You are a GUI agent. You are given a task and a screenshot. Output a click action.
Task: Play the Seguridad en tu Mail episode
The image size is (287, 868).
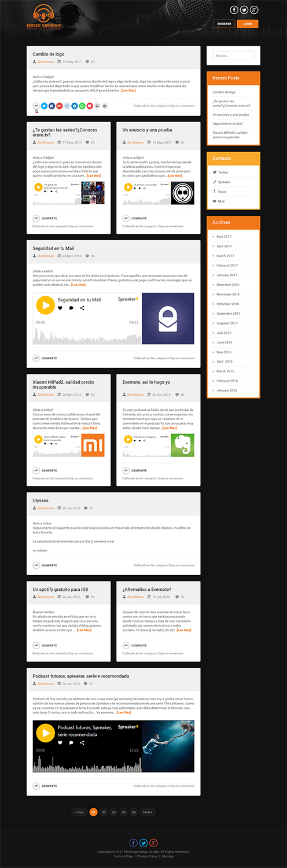[45, 305]
